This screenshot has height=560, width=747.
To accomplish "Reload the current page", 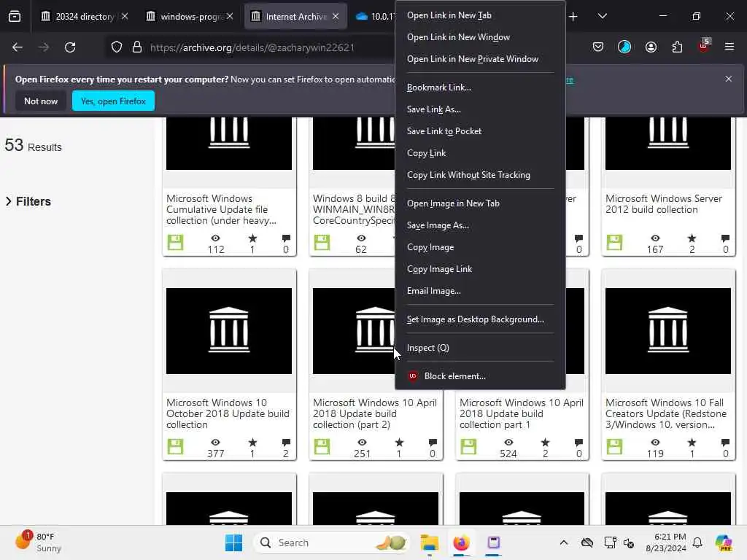I will pos(70,47).
